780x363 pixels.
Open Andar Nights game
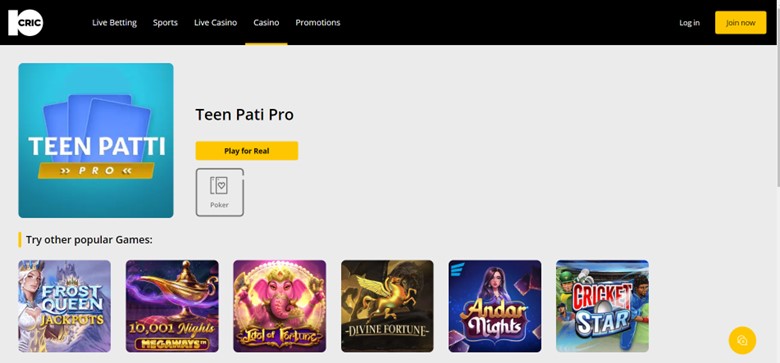coord(495,306)
